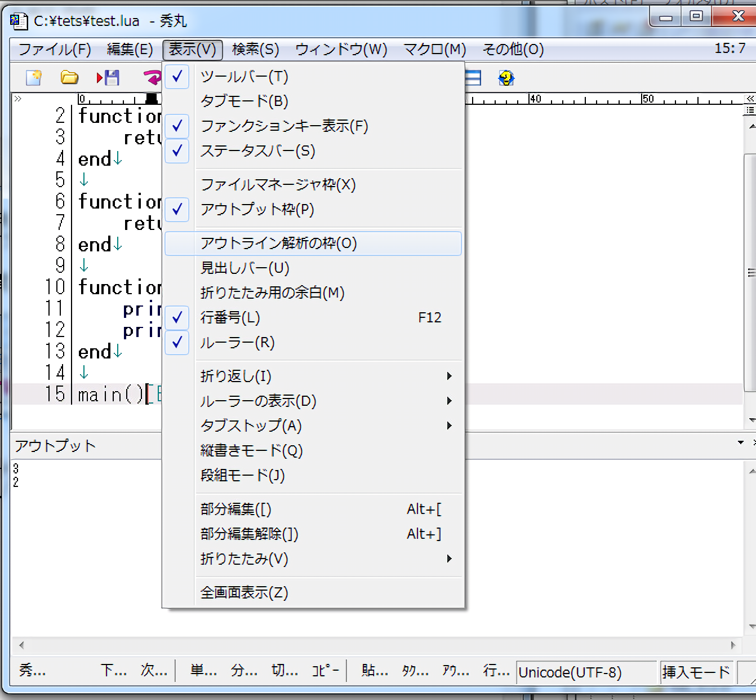Click the 挿入モード status bar button
Image resolution: width=756 pixels, height=700 pixels.
[696, 672]
